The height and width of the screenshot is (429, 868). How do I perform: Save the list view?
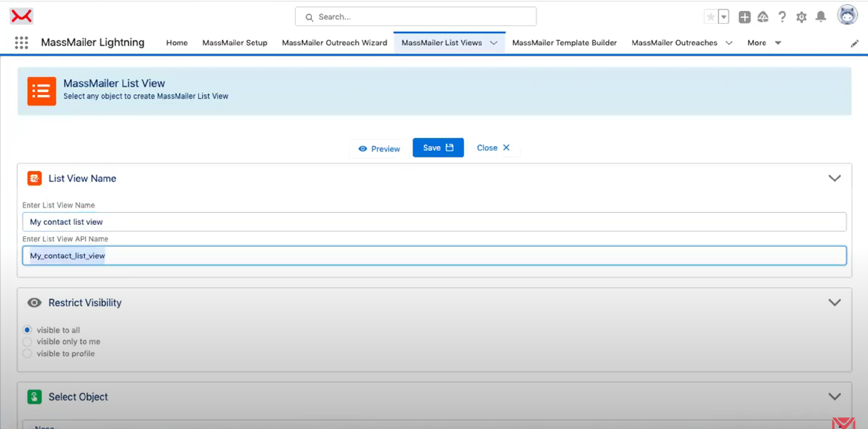(438, 148)
